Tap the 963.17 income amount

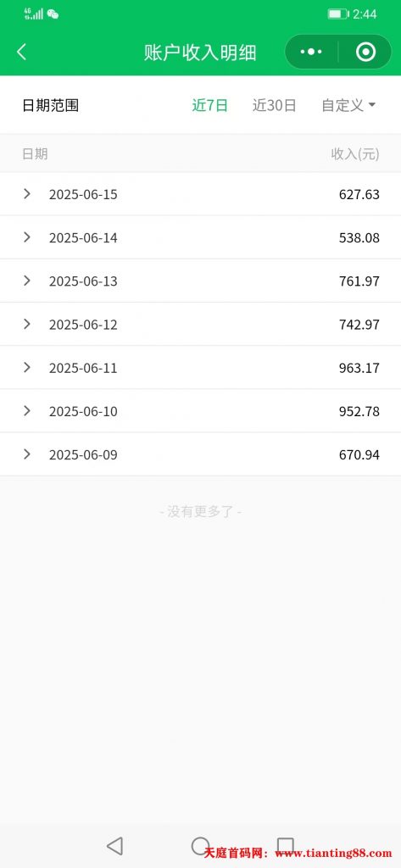[359, 368]
